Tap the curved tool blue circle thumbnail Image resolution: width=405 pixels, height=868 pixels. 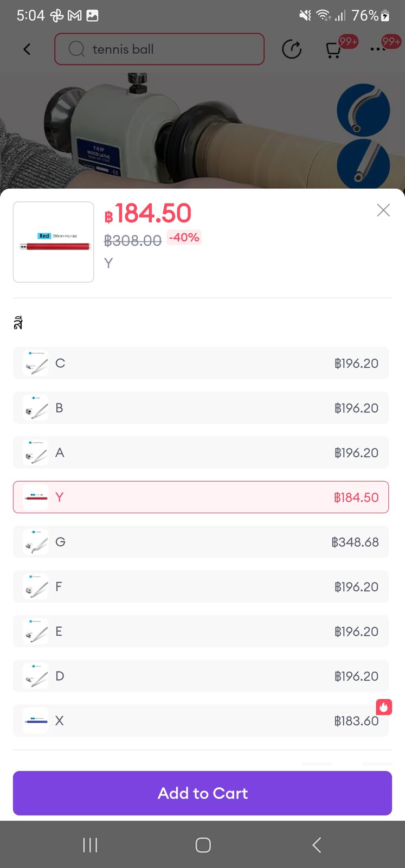coord(363,110)
